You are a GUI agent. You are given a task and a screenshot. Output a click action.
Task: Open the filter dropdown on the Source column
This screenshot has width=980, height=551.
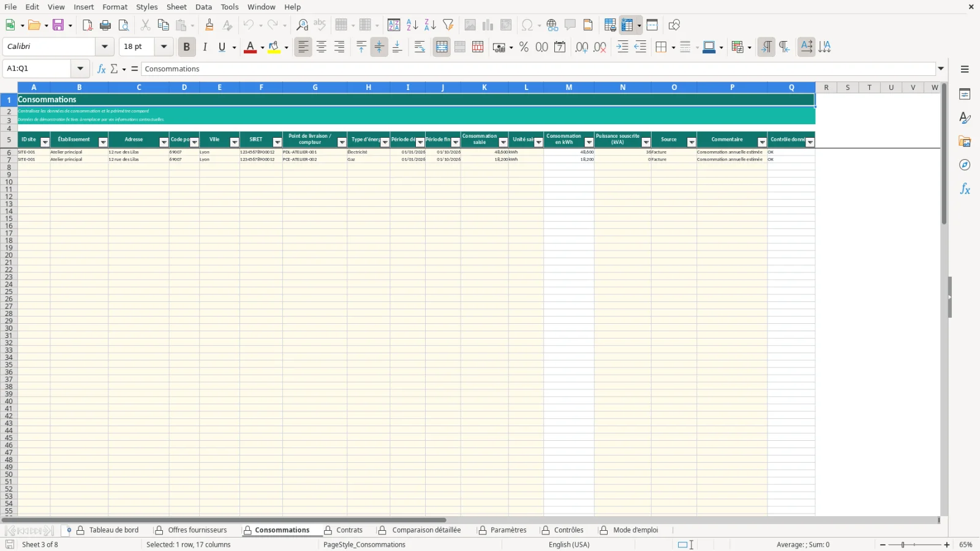click(x=692, y=142)
